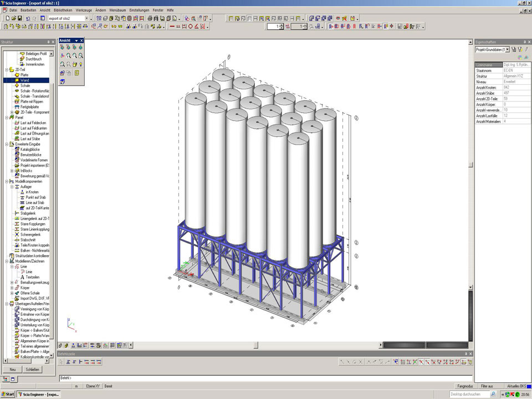
Task: Click the Print icon in the toolbar
Action: [150, 18]
